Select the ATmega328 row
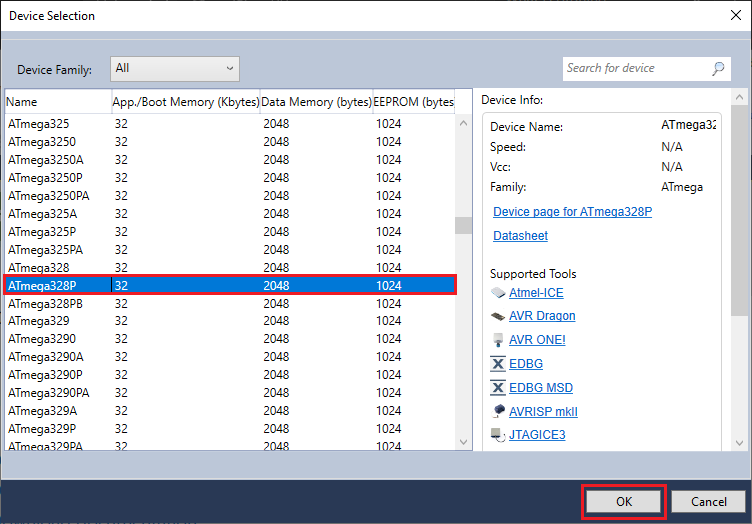The width and height of the screenshot is (752, 524). click(x=230, y=267)
